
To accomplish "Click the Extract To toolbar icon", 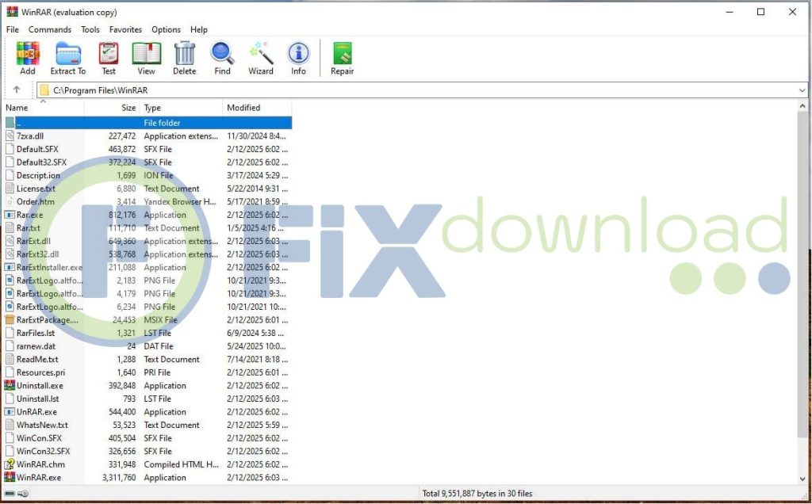I will (68, 58).
